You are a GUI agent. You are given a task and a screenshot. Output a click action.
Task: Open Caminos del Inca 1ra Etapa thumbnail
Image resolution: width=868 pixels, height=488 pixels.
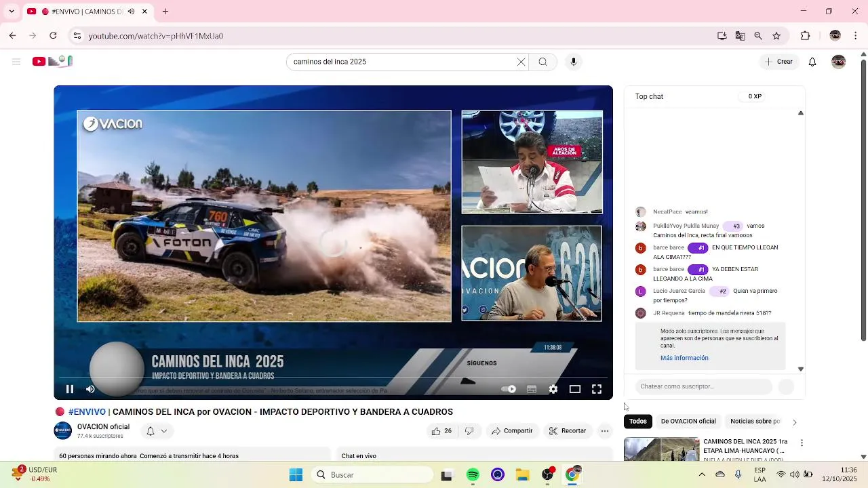[x=661, y=449]
